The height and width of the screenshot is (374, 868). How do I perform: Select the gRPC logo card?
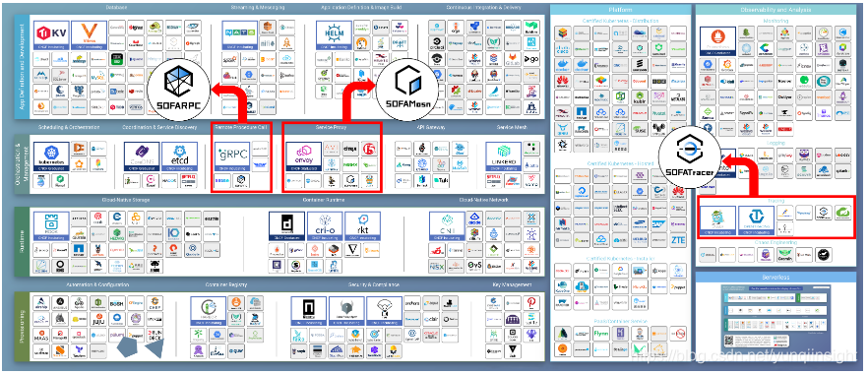pyautogui.click(x=231, y=156)
